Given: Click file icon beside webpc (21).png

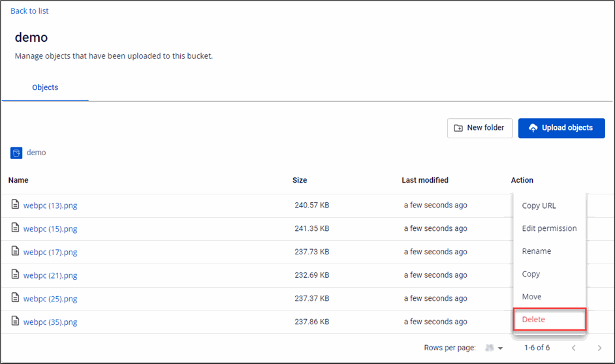Looking at the screenshot, I should [x=15, y=274].
